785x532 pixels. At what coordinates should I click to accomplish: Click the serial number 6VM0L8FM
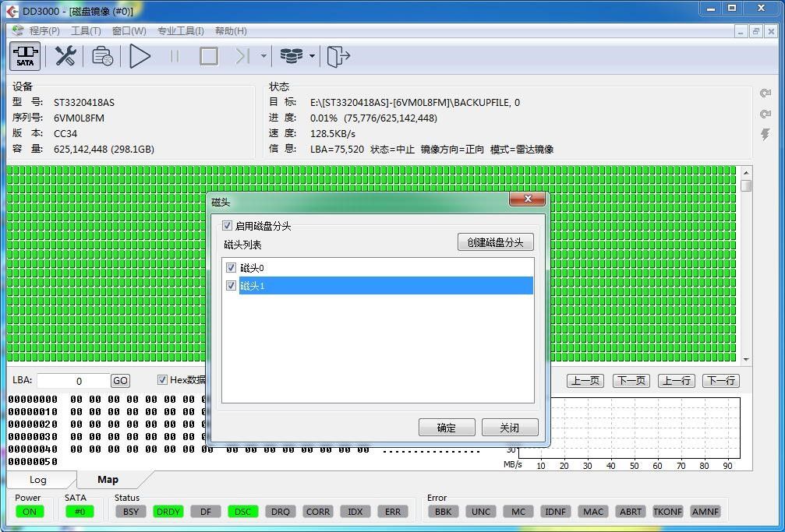pyautogui.click(x=79, y=118)
